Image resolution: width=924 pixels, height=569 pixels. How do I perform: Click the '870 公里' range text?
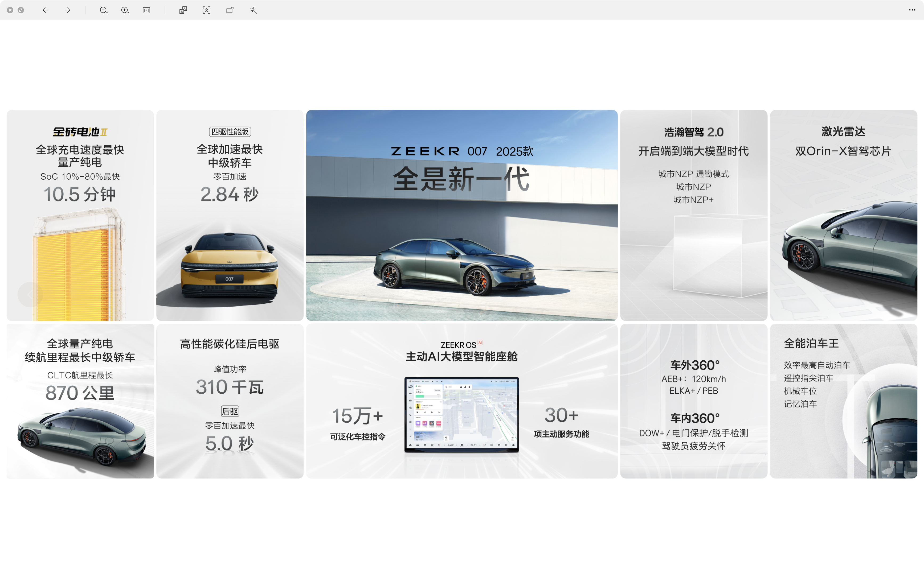point(80,393)
